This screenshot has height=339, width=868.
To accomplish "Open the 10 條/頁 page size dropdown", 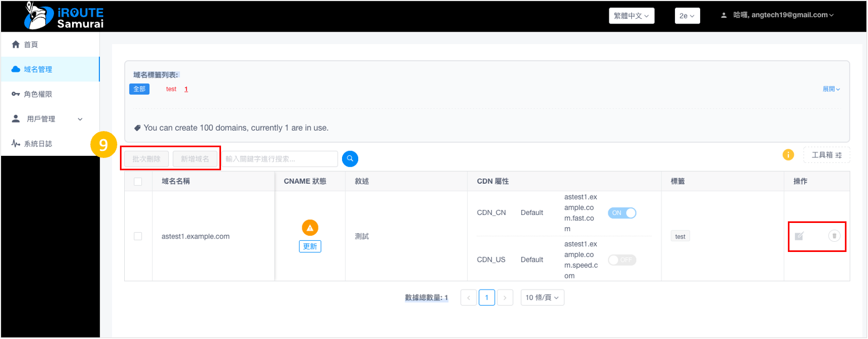I will [542, 298].
